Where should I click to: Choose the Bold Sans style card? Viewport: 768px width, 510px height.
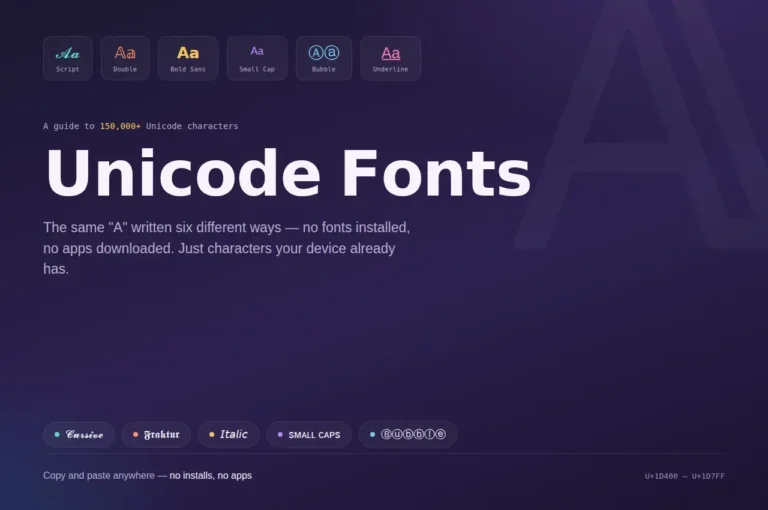[188, 58]
